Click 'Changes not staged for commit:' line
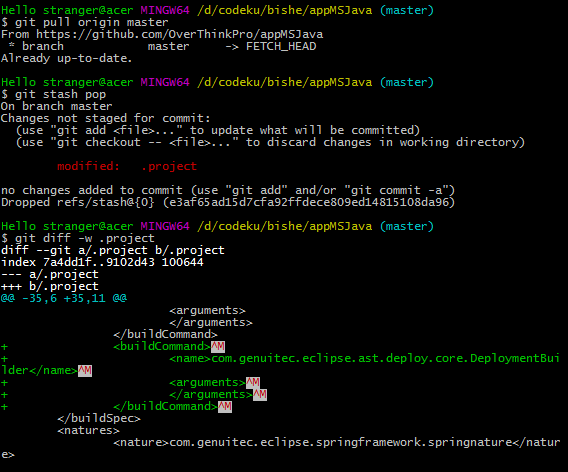 click(105, 118)
